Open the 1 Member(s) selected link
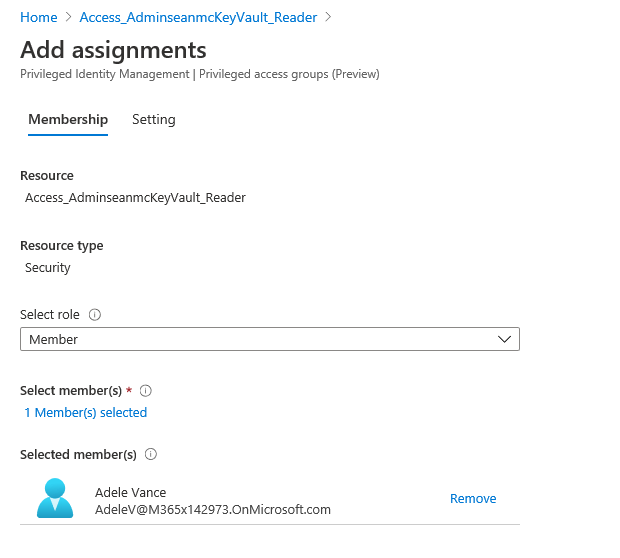The height and width of the screenshot is (558, 620). (86, 412)
